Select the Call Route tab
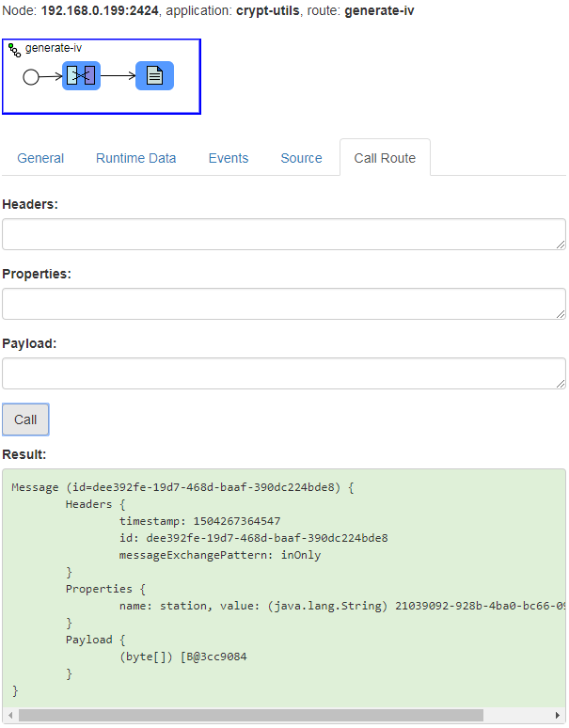569x728 pixels. click(x=385, y=158)
